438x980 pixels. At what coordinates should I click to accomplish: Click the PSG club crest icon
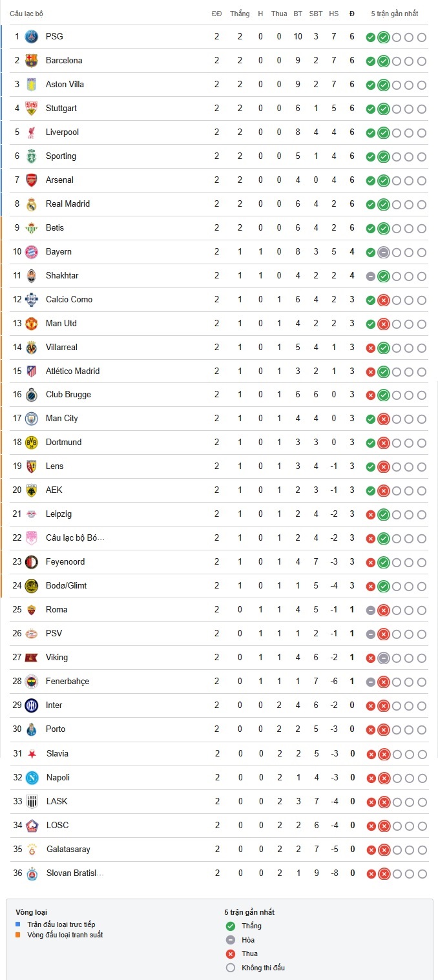tap(32, 37)
